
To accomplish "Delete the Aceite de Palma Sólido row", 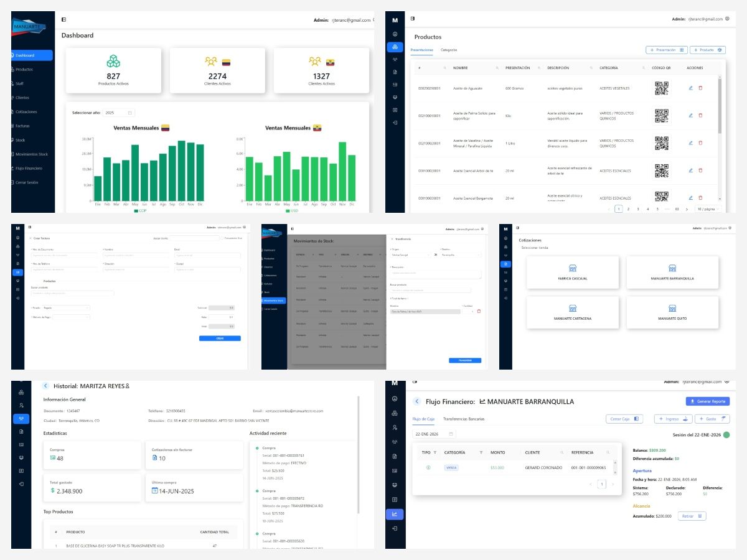I will tap(700, 115).
